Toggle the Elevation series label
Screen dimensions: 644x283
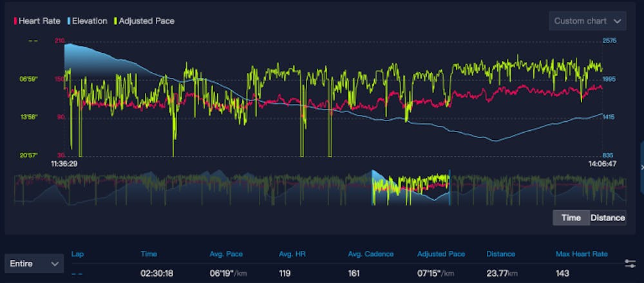click(89, 21)
